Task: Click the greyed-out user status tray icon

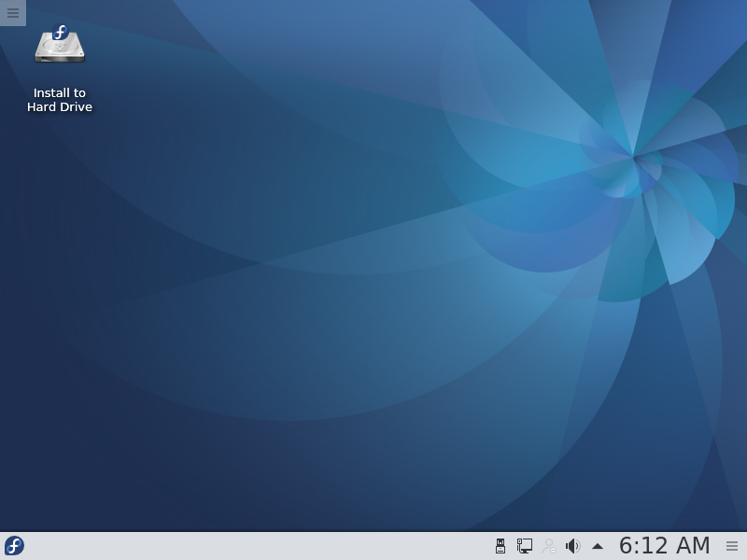Action: (x=549, y=546)
